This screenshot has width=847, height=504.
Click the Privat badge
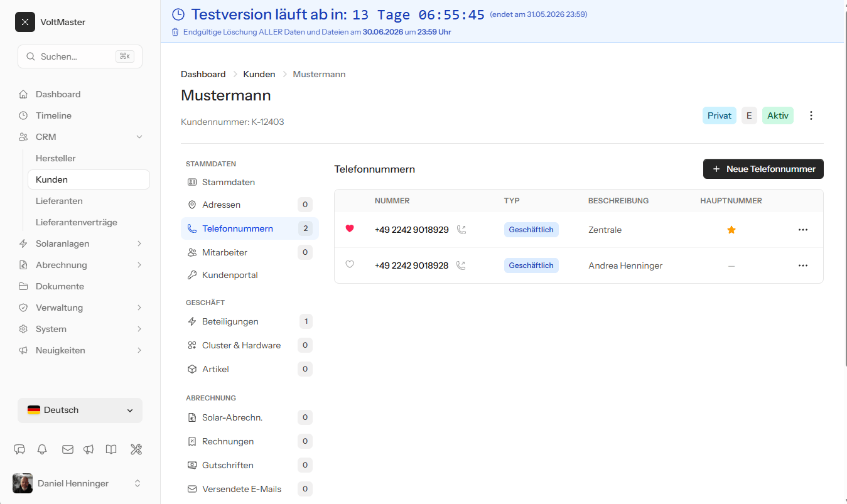point(720,115)
